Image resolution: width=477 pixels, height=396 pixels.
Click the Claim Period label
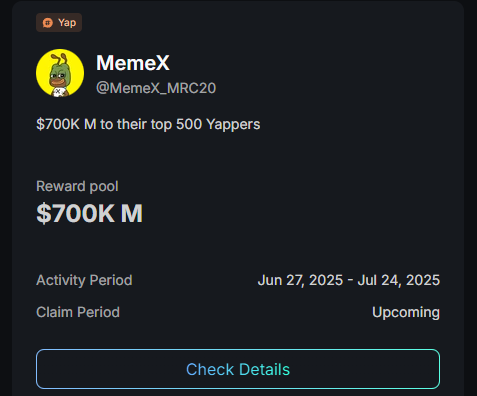click(78, 312)
